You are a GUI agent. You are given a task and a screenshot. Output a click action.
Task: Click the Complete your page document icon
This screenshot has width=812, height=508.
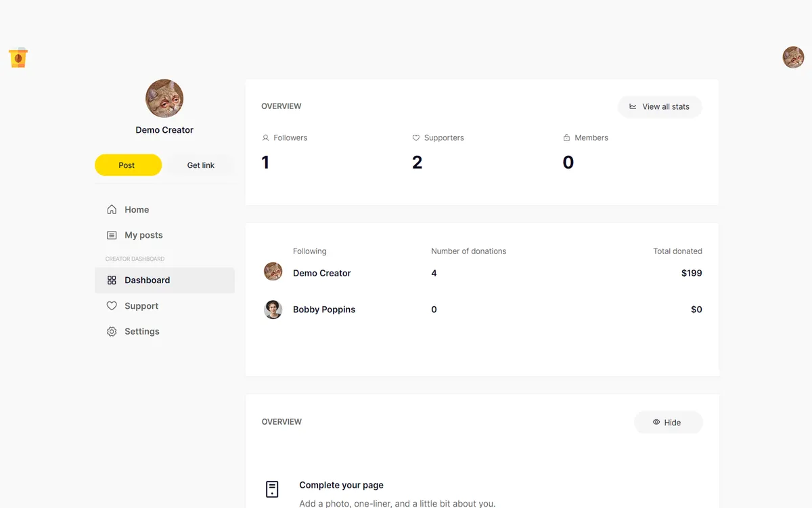click(272, 489)
